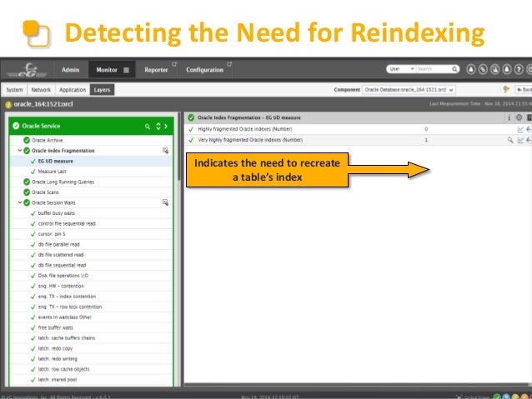Open the help question mark icon
This screenshot has width=532, height=399.
point(519,69)
